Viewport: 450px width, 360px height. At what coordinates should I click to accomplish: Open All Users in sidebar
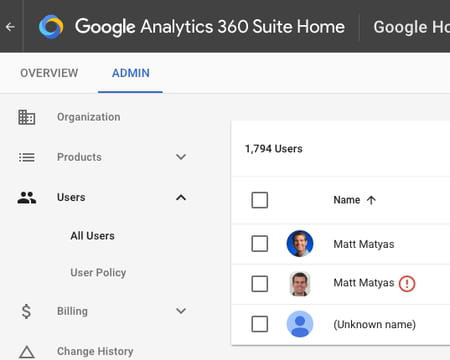point(92,236)
